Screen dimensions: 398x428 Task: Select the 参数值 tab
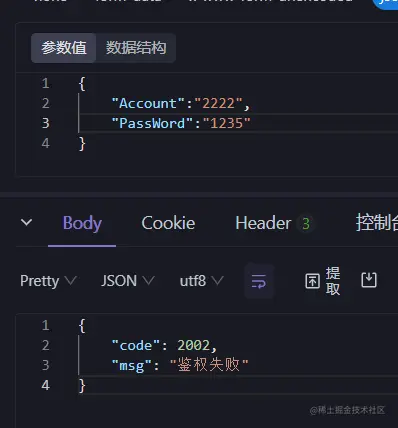(64, 48)
